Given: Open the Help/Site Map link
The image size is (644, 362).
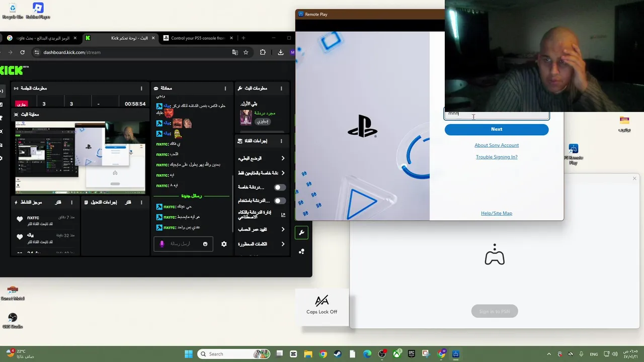Looking at the screenshot, I should point(496,213).
